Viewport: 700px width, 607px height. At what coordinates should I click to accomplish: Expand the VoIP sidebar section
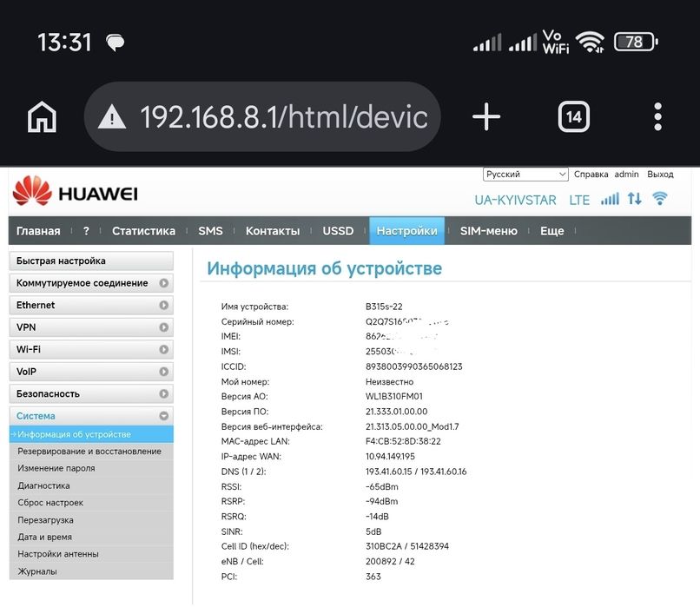pyautogui.click(x=91, y=372)
